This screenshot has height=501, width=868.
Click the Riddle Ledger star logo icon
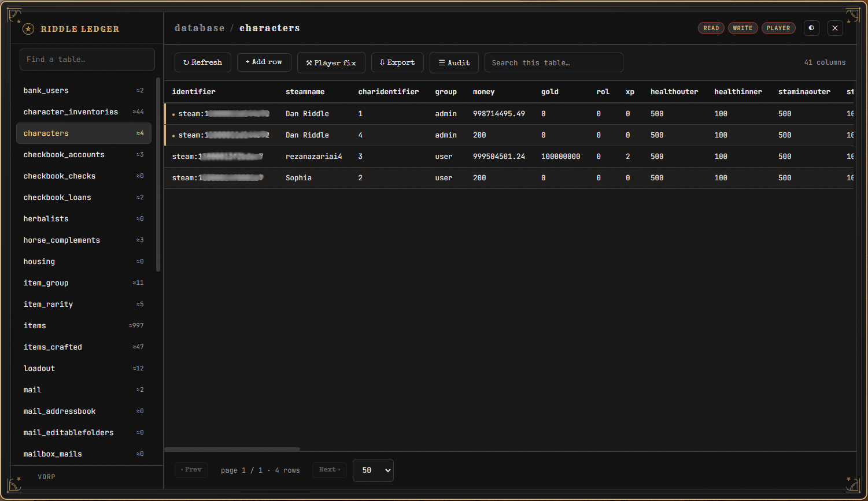(x=28, y=29)
